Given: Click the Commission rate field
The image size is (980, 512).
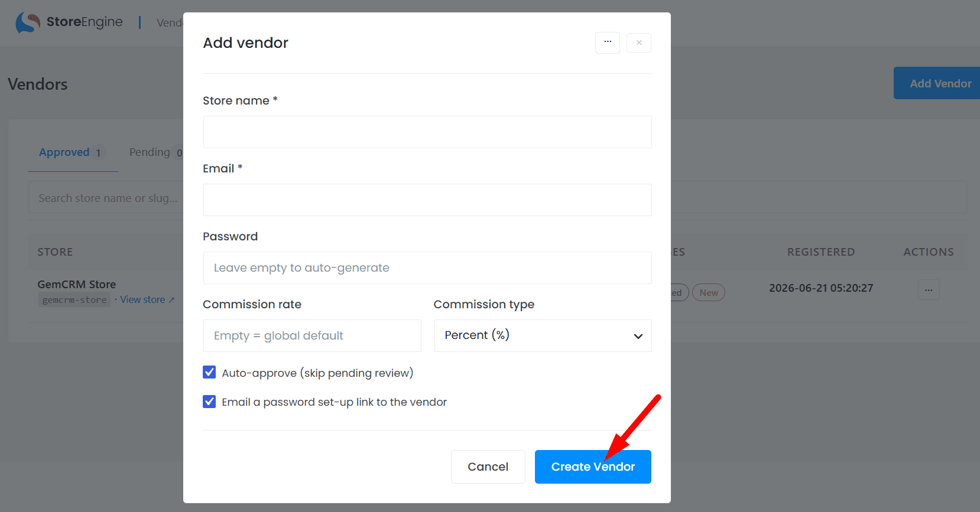Looking at the screenshot, I should click(x=312, y=335).
